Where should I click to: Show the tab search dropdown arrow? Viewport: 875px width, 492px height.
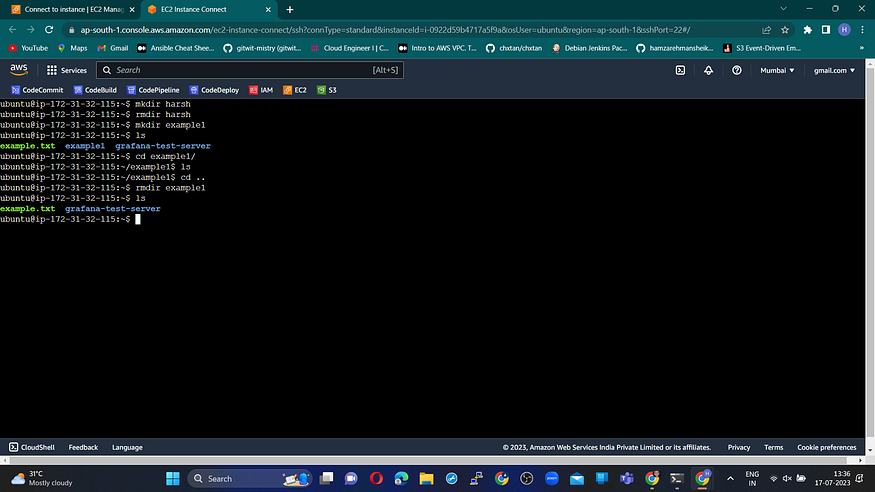click(783, 9)
